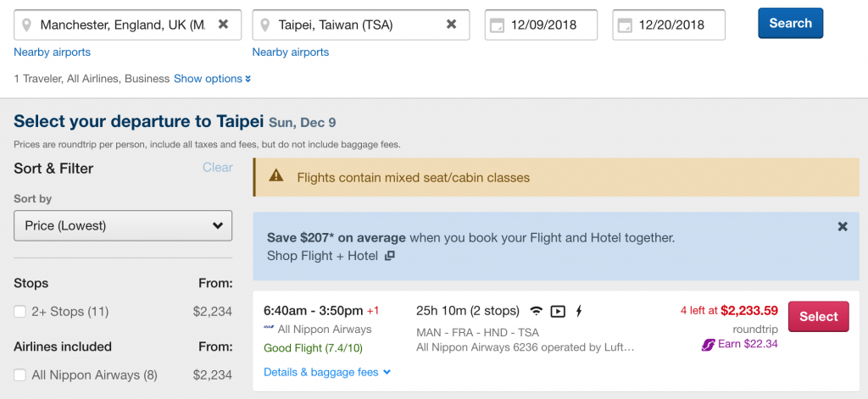Clear the Taipei destination with the X
This screenshot has height=399, width=868.
tap(452, 25)
